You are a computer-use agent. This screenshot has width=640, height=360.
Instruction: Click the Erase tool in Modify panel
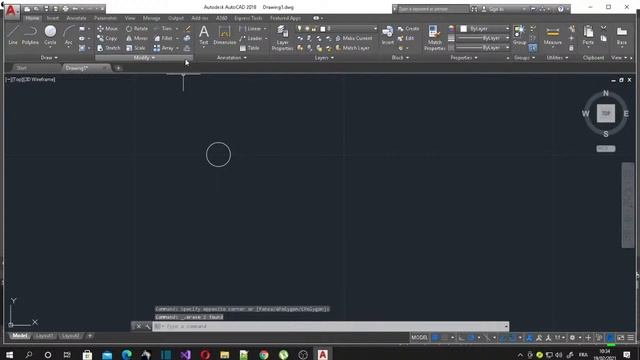(x=188, y=29)
